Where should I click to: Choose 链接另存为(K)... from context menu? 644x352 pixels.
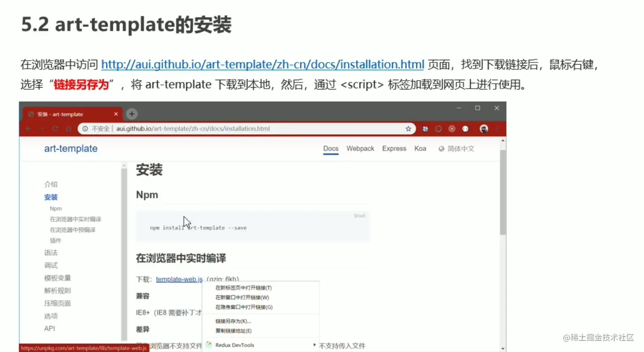pos(260,321)
